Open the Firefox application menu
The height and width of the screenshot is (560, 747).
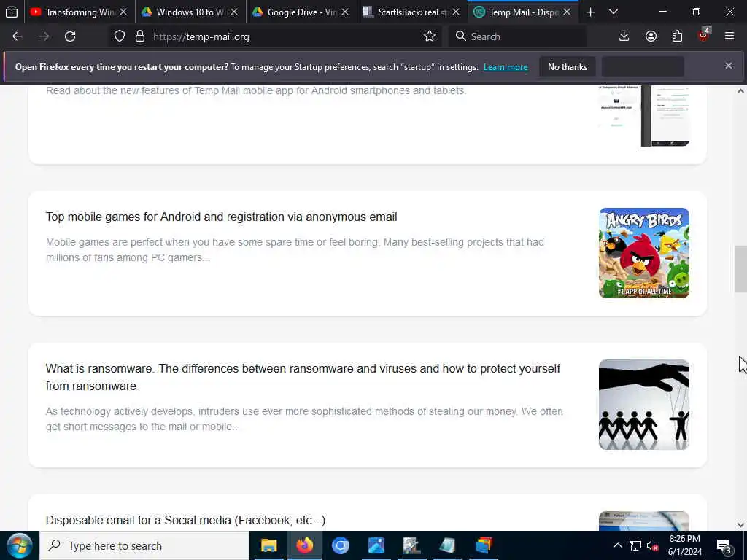coord(729,36)
